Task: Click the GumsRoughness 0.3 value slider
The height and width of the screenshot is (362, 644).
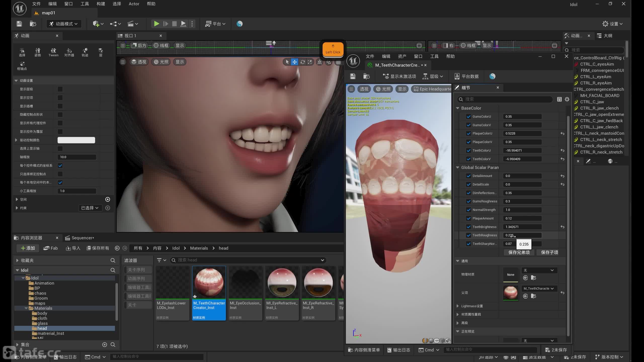Action: point(522,201)
